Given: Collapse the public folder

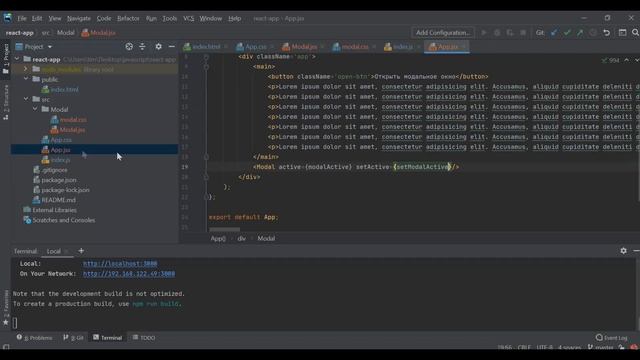Looking at the screenshot, I should pos(26,79).
